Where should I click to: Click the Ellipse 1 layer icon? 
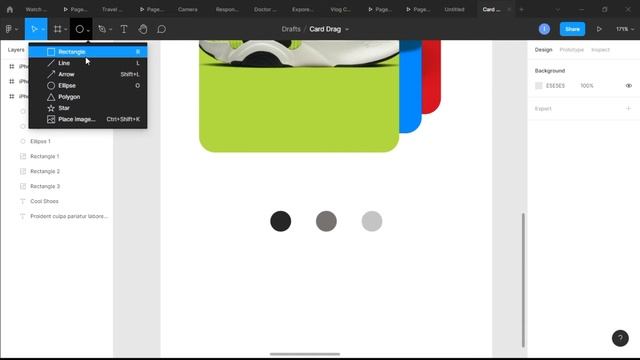click(23, 141)
